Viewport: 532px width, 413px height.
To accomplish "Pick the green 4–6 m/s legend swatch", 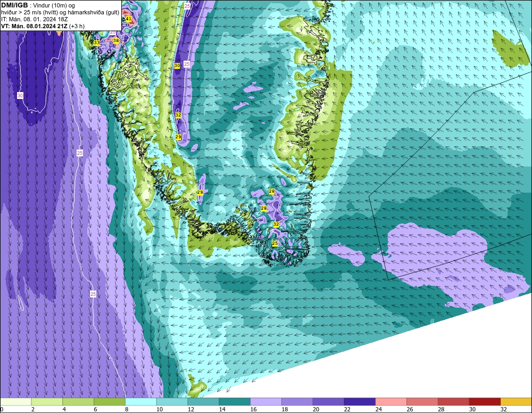I will click(x=78, y=402).
